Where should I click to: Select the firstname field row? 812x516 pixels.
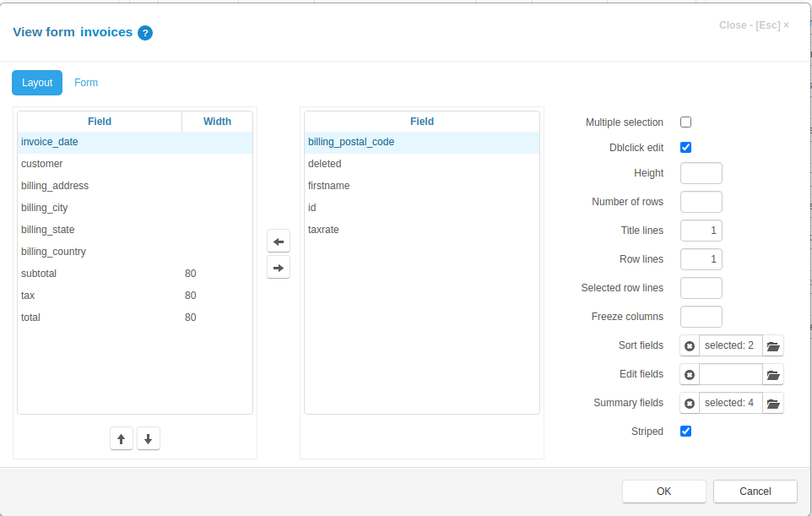coord(422,186)
